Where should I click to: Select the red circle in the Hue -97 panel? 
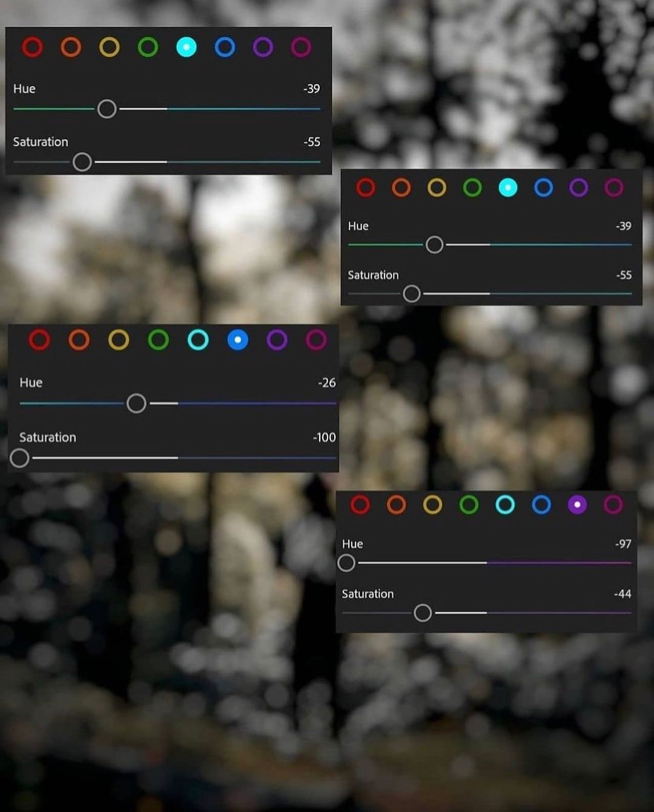(360, 505)
